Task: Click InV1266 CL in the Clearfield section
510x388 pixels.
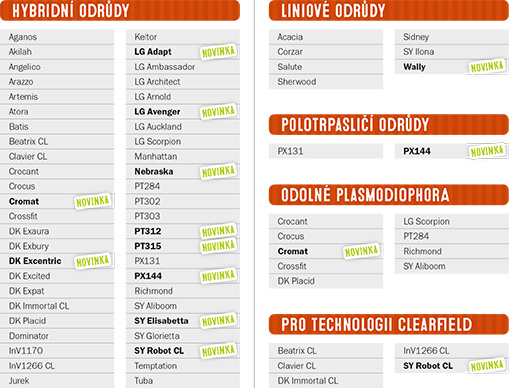Action: (x=452, y=351)
